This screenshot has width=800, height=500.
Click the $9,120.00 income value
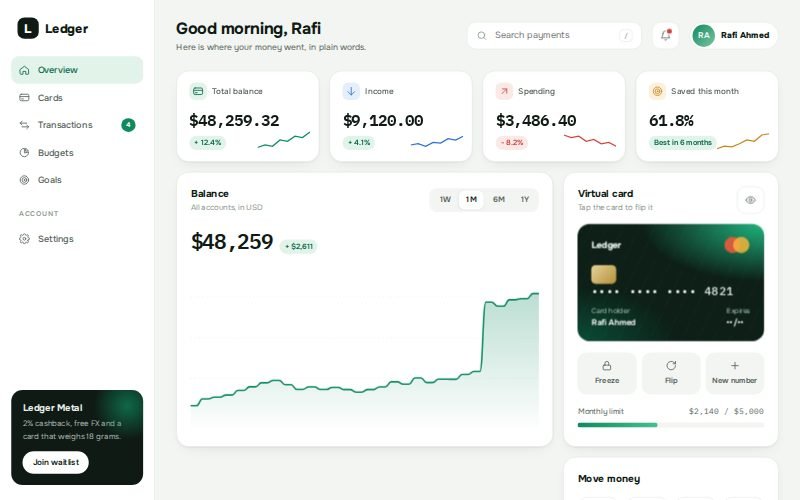[383, 121]
